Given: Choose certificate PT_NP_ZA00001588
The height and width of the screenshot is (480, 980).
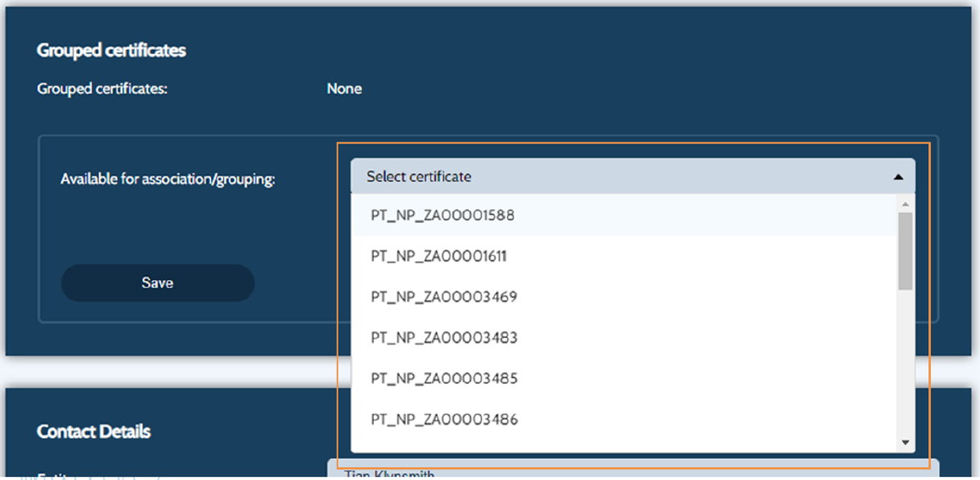Looking at the screenshot, I should point(442,215).
